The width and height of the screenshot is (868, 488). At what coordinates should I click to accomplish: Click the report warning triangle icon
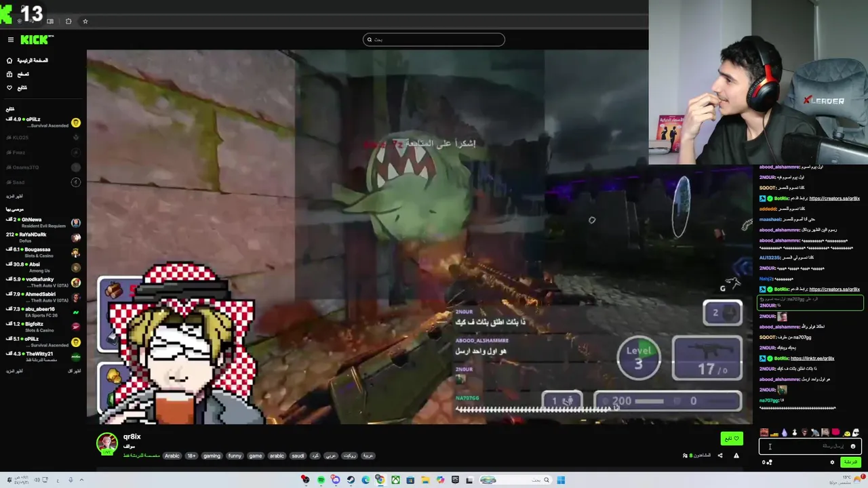736,455
